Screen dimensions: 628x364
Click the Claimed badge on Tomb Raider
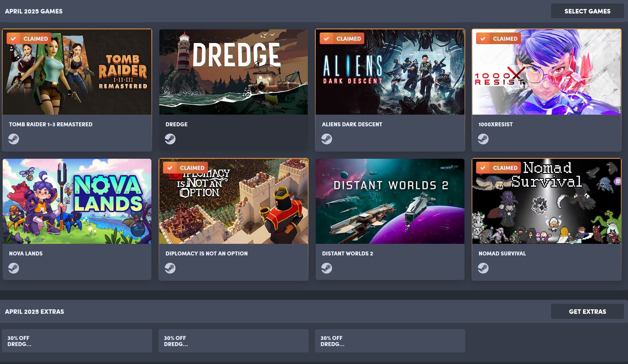(29, 39)
